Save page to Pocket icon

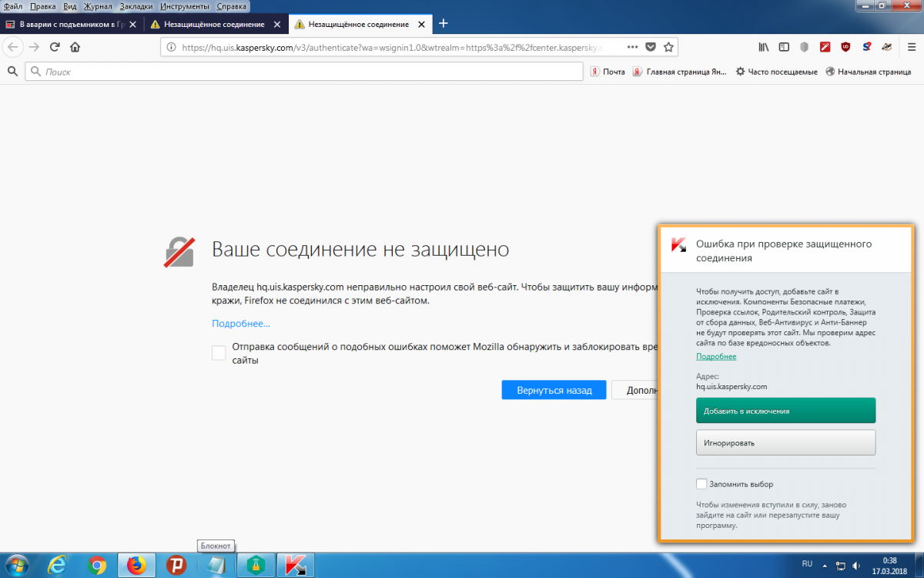pyautogui.click(x=651, y=47)
